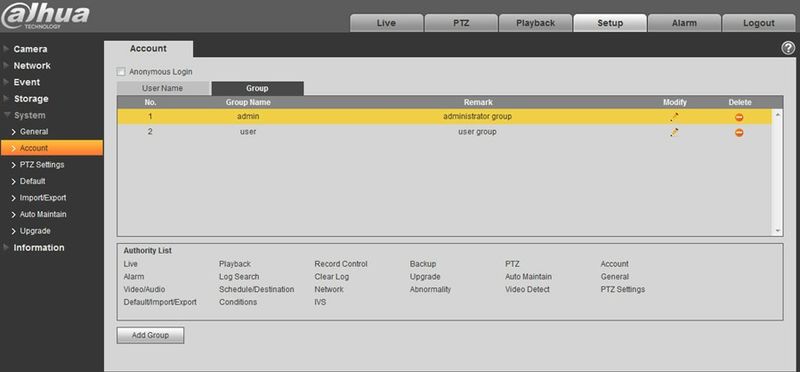This screenshot has width=800, height=372.
Task: Collapse the System menu section
Action: coord(29,115)
